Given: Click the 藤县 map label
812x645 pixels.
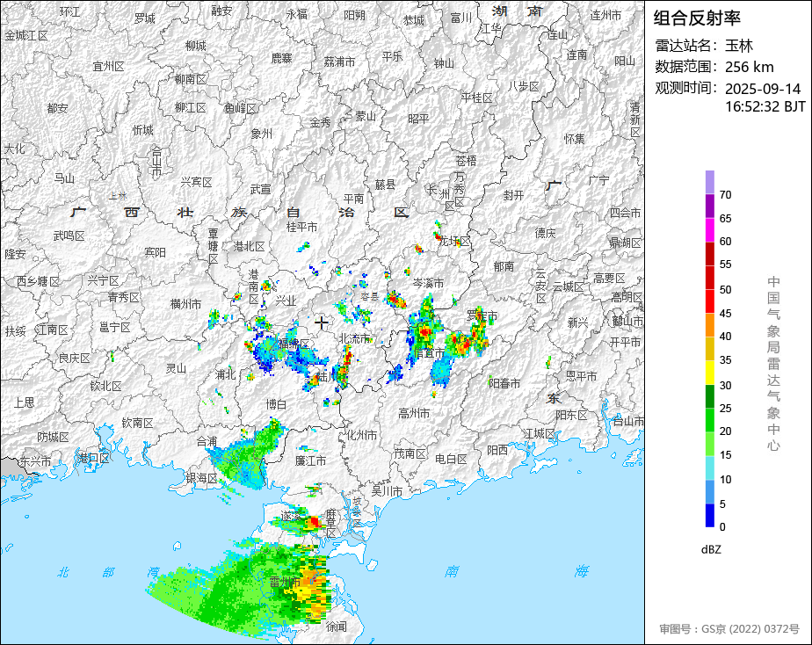Looking at the screenshot, I should coord(385,185).
